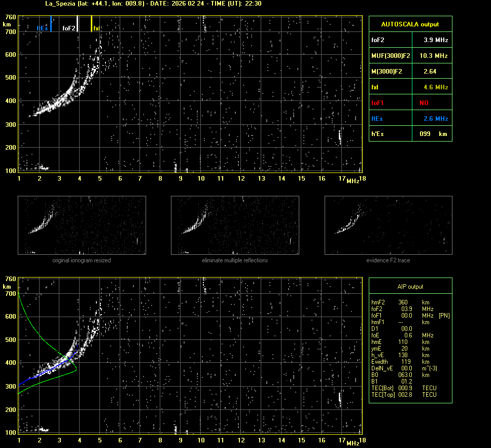This screenshot has width=491, height=448.
Task: Select the TEC[Top] 002.8 TECU row
Action: tap(404, 395)
